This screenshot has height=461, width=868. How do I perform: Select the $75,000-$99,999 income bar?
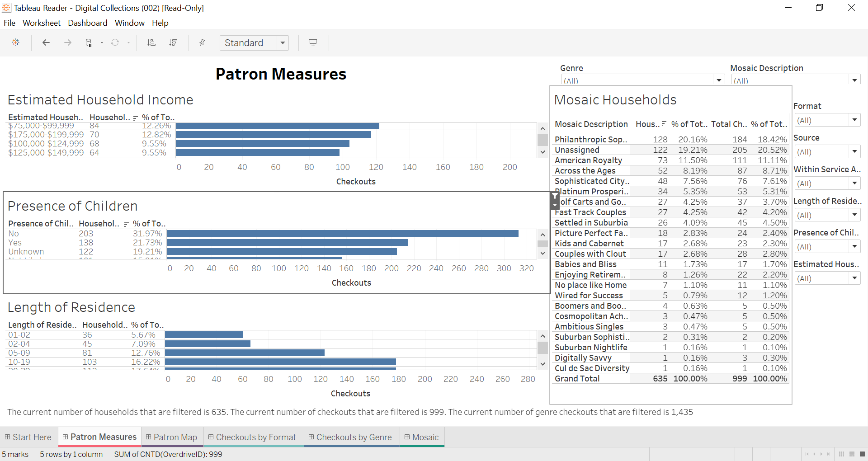coord(278,126)
